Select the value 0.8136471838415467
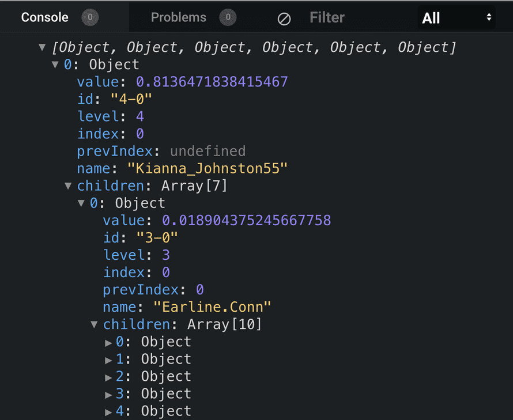This screenshot has height=420, width=513. [x=212, y=82]
